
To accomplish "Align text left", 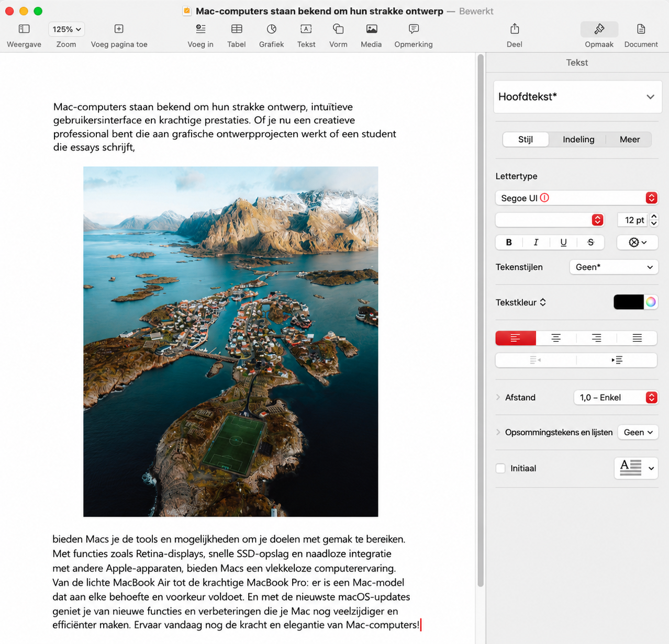I will [x=516, y=338].
